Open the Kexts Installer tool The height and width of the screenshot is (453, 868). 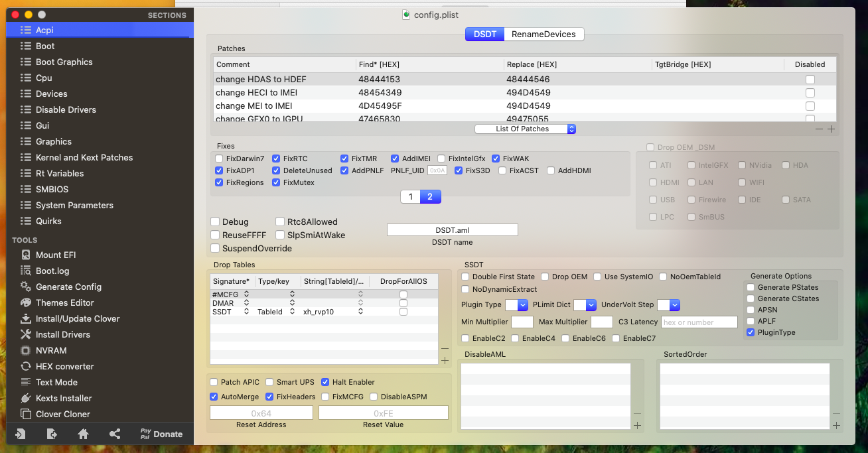click(x=64, y=398)
